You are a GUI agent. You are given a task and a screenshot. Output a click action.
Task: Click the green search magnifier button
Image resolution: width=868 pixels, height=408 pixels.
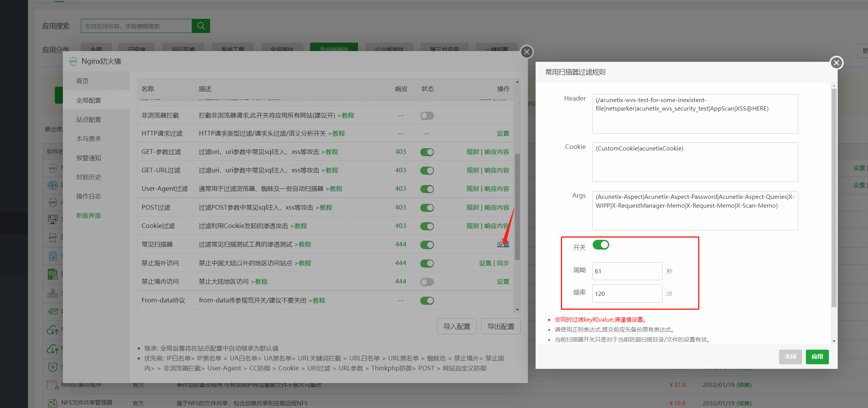click(x=201, y=26)
